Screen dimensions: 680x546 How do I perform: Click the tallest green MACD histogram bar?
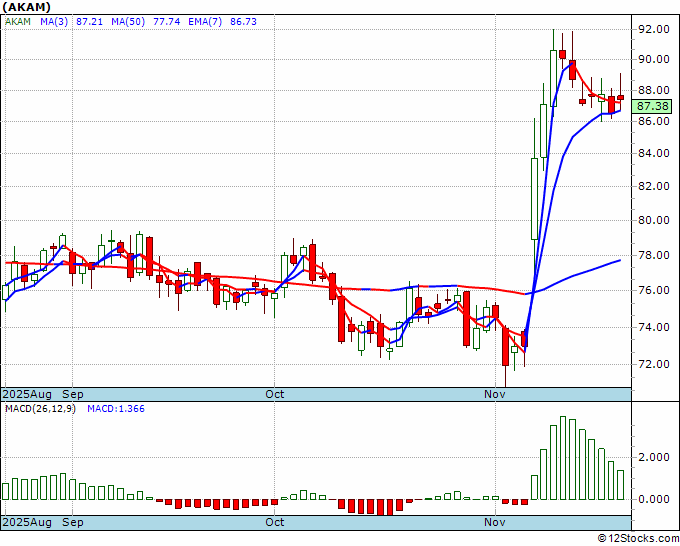(x=563, y=458)
